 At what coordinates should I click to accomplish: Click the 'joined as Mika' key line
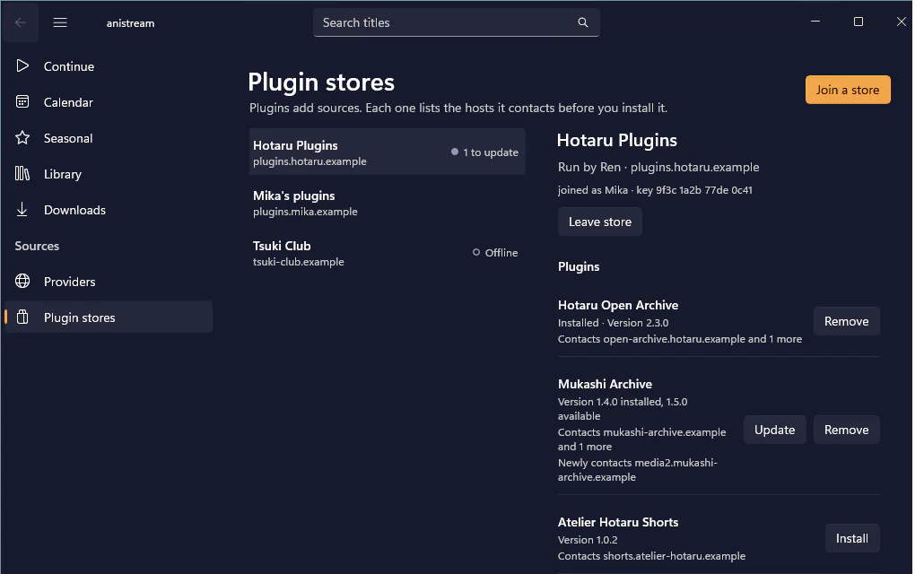pos(655,190)
